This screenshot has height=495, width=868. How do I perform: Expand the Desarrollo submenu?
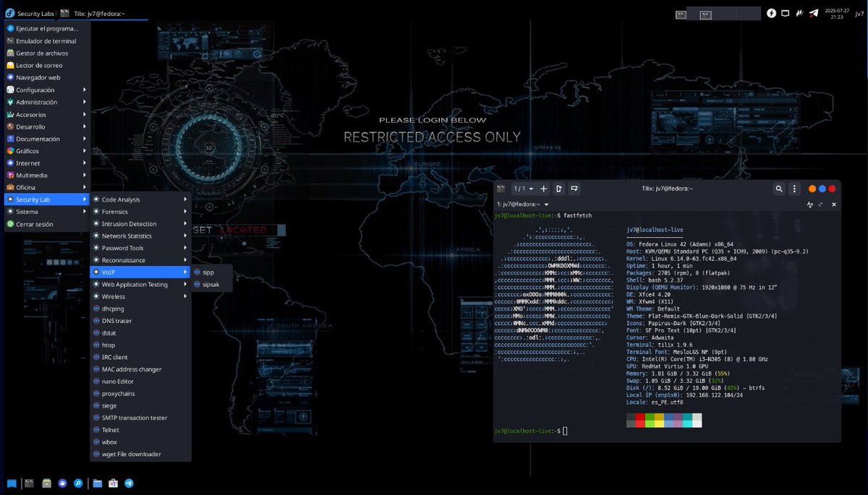(x=47, y=126)
